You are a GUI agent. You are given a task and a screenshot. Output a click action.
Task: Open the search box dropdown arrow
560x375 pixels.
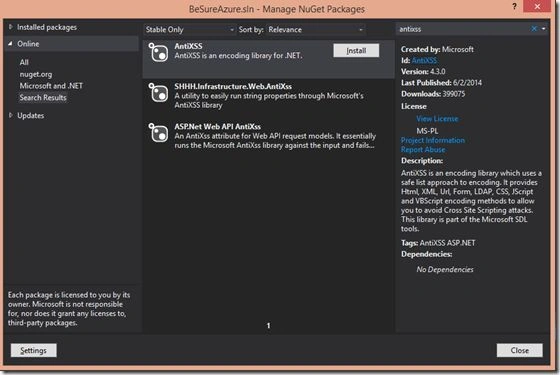[543, 29]
